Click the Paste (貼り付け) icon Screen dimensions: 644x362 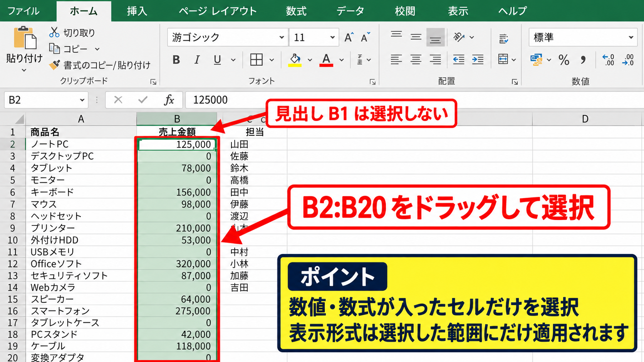coord(25,38)
